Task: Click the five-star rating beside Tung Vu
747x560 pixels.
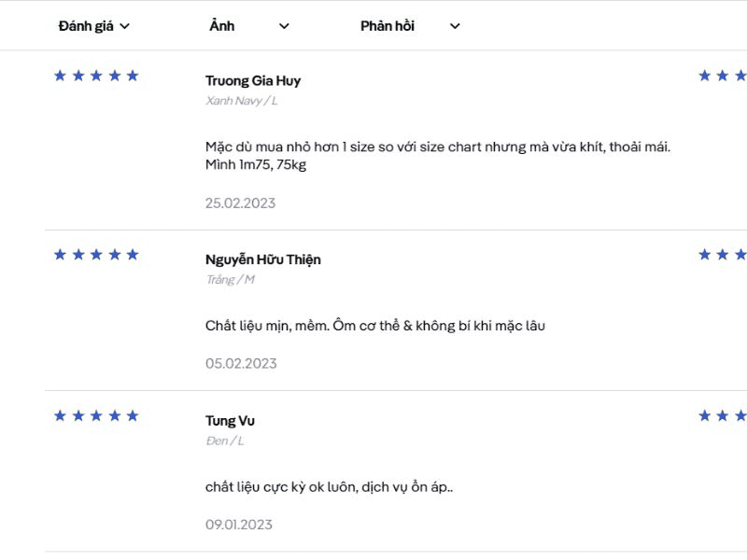Action: tap(96, 415)
